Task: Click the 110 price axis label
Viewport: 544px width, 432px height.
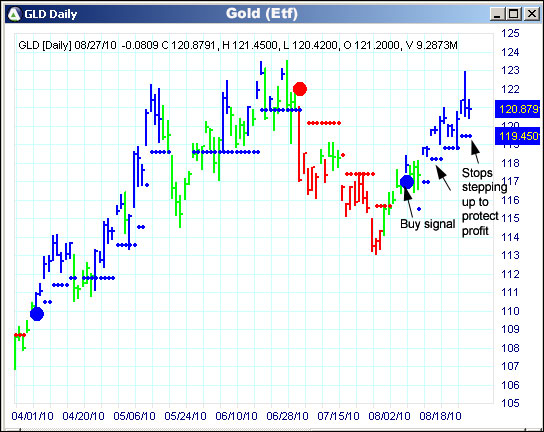Action: click(510, 311)
